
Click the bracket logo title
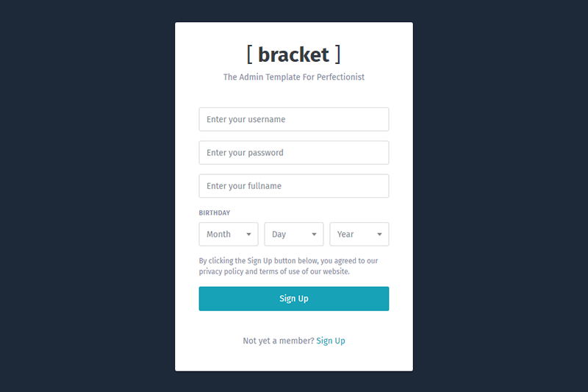(293, 54)
